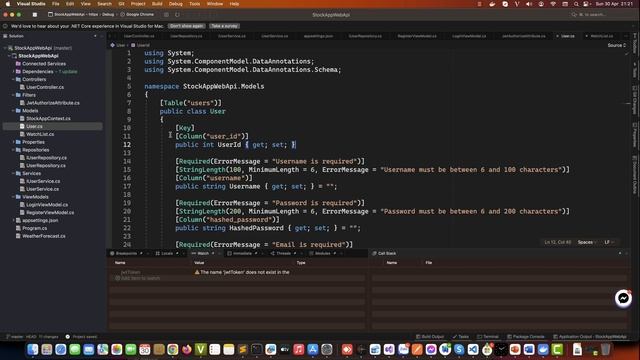The height and width of the screenshot is (360, 640).
Task: Open Skype from the Dock
Action: point(459,349)
